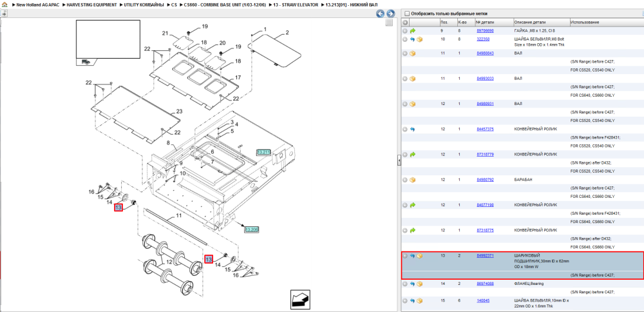The image size is (644, 312).
Task: Click the thumbnail preview box in diagram
Action: 108,40
